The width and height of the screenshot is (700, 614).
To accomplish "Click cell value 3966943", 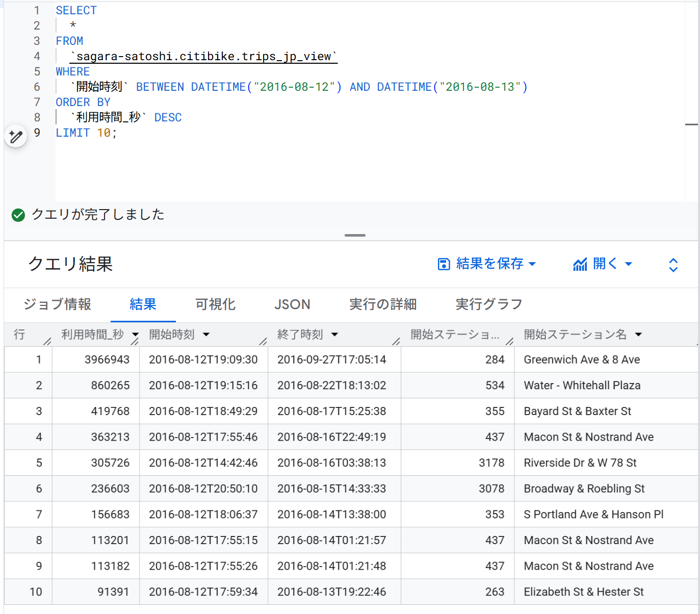I will [107, 360].
